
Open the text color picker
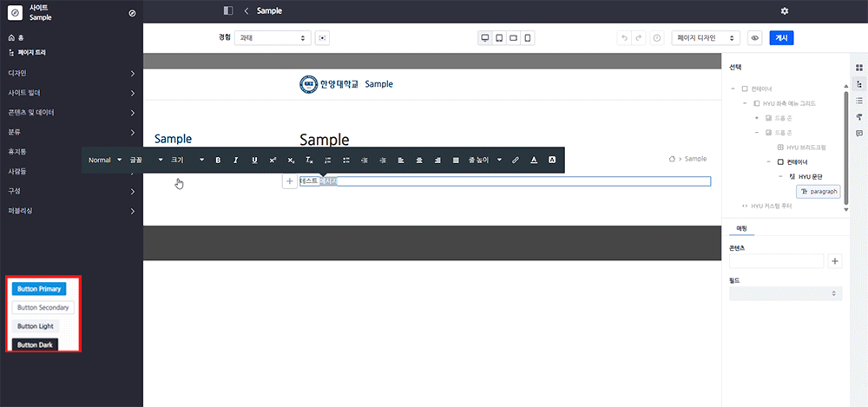(533, 161)
